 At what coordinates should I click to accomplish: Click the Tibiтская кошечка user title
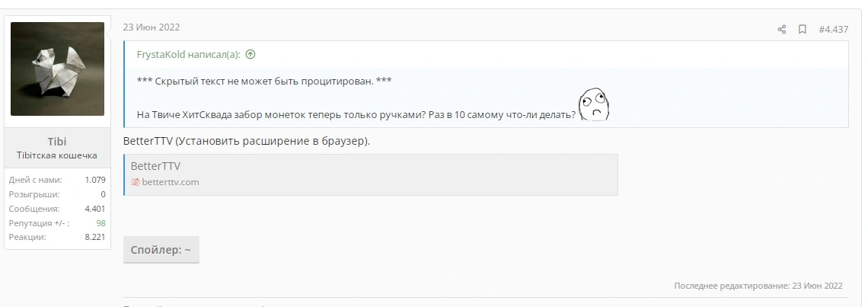[57, 155]
